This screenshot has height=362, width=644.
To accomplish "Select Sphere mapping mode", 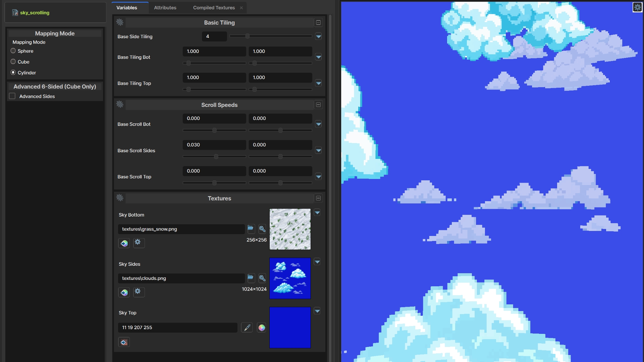I will 13,51.
